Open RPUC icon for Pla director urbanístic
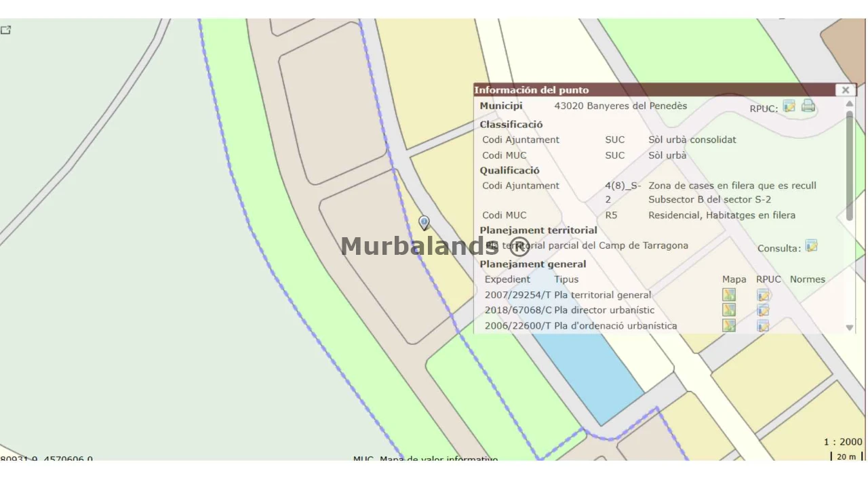 [763, 310]
